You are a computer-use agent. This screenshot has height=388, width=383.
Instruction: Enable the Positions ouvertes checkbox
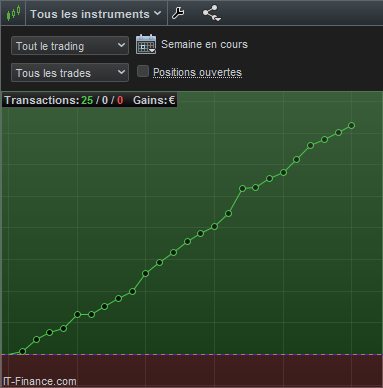click(x=143, y=71)
